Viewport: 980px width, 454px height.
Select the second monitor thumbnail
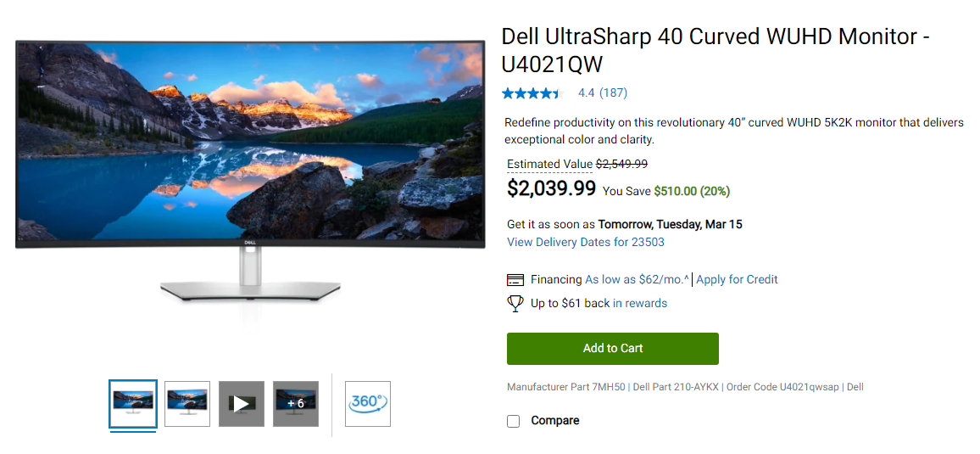tap(187, 404)
